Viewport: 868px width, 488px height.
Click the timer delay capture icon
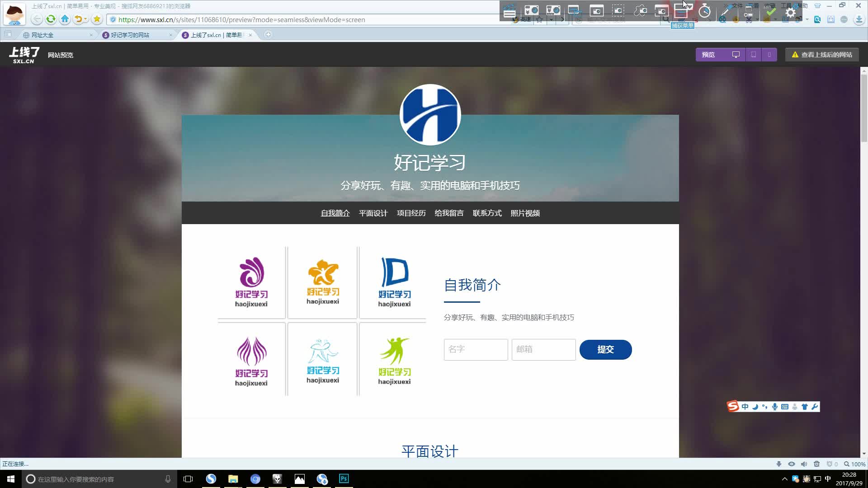[x=705, y=10]
